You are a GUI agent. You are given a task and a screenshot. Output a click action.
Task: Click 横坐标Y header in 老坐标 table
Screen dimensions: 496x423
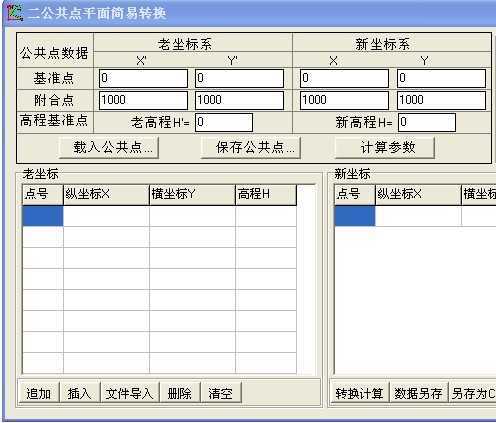coord(192,194)
